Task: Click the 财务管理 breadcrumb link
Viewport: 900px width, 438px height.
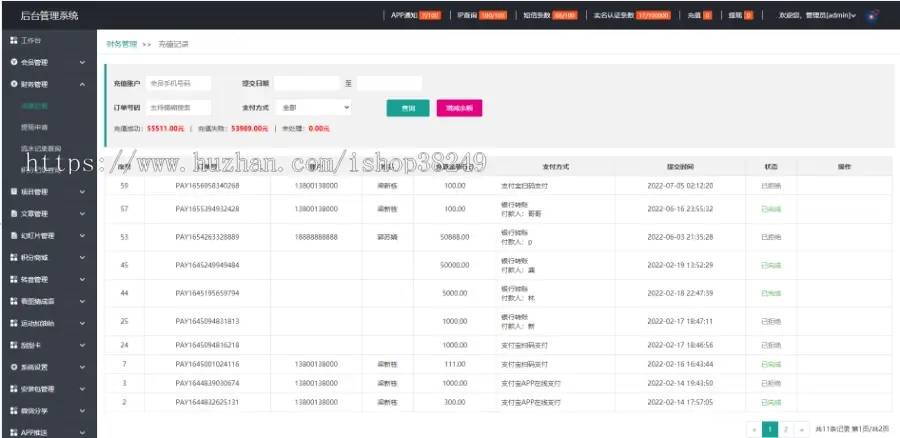Action: coord(120,45)
